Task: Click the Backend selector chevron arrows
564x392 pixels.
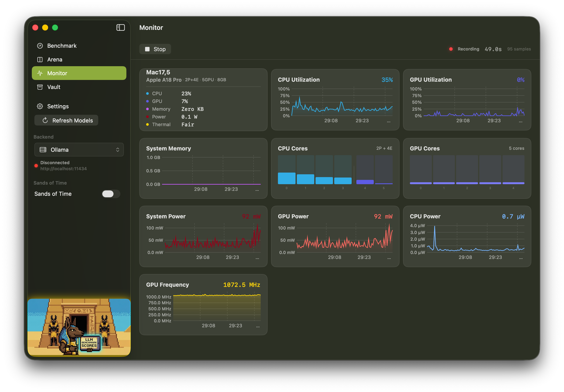Action: click(x=118, y=150)
